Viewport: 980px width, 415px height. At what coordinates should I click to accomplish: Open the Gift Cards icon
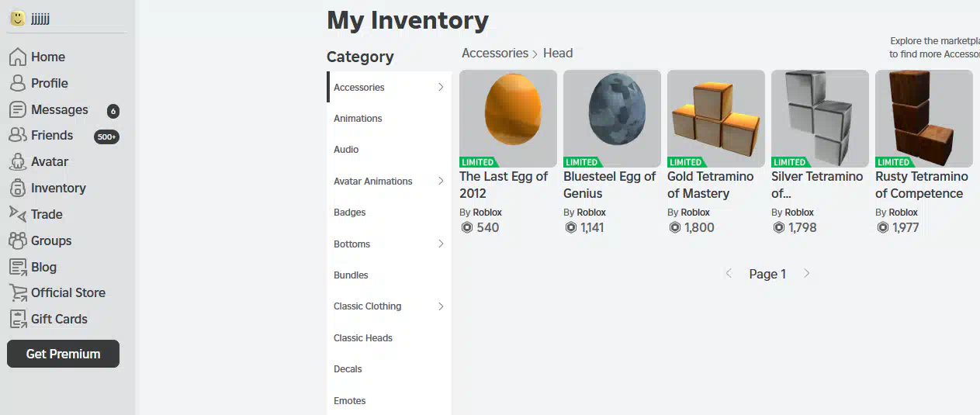pyautogui.click(x=17, y=319)
